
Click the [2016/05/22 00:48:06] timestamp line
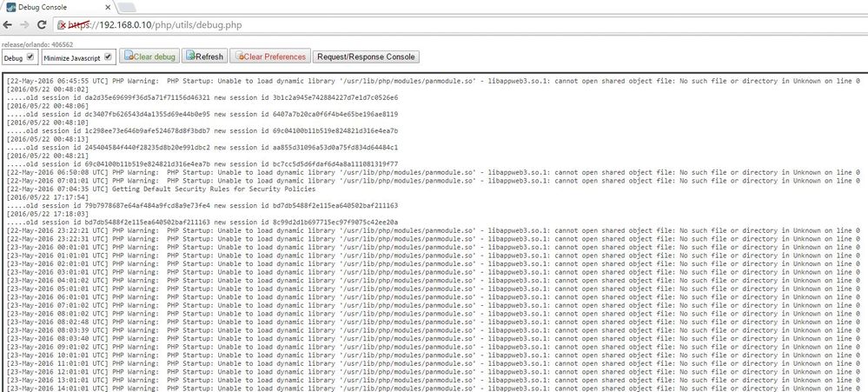coord(47,106)
